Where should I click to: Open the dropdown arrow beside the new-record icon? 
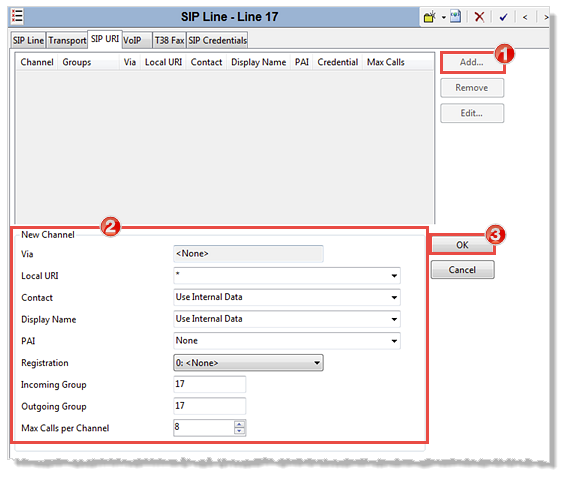click(x=443, y=17)
